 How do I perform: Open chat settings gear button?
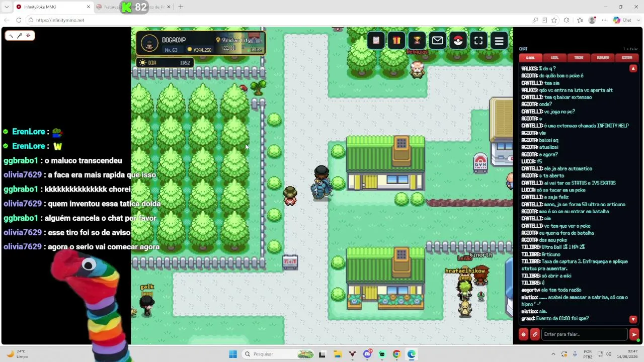523,334
